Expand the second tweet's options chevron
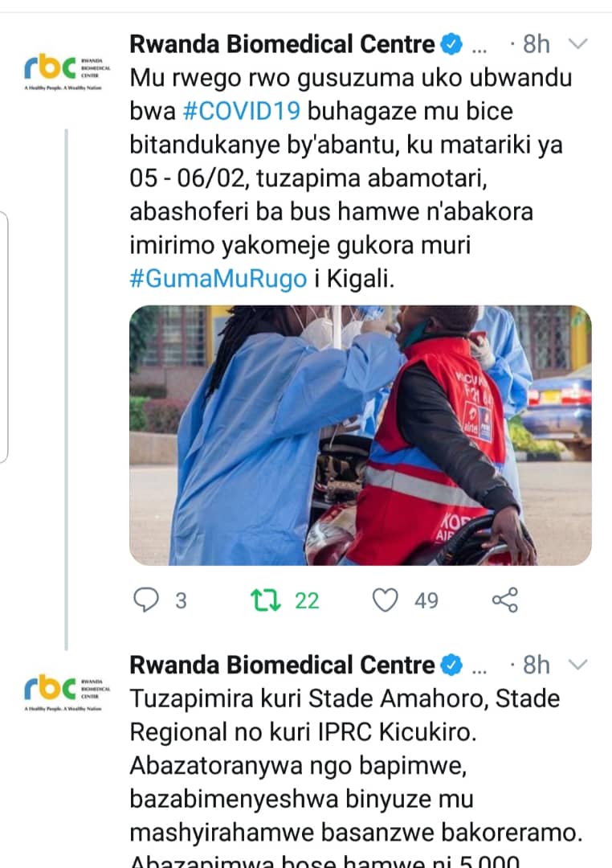 pyautogui.click(x=577, y=665)
